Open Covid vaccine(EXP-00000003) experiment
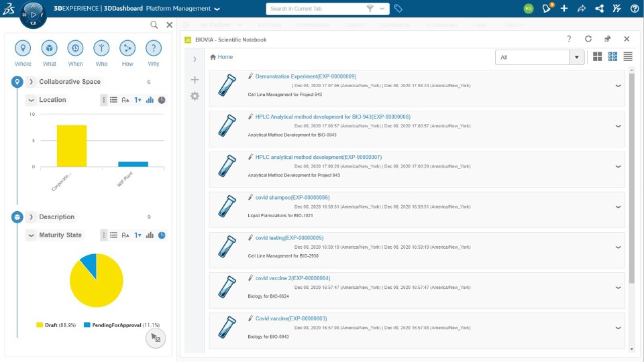 [x=291, y=318]
